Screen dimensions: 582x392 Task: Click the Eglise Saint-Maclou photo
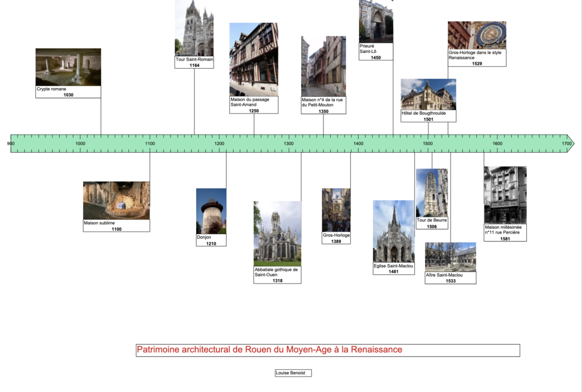393,231
